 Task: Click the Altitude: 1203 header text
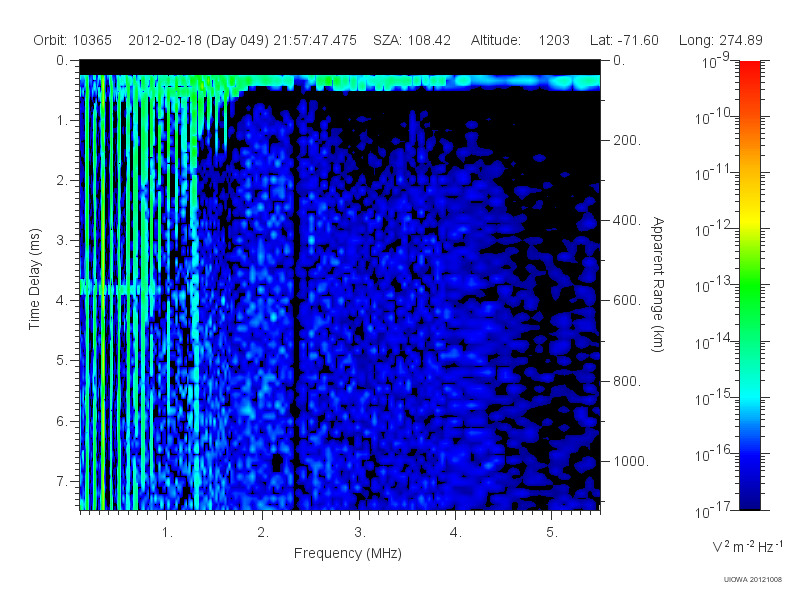coord(520,40)
